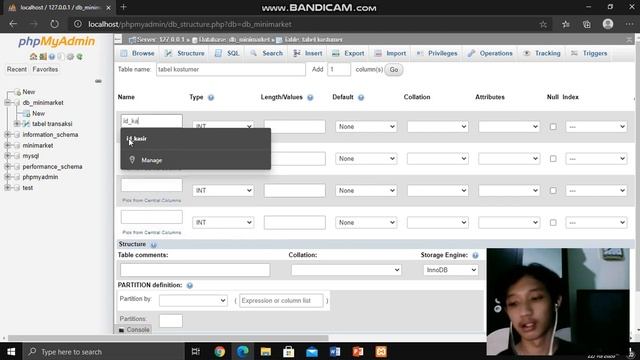This screenshot has height=360, width=640.
Task: Click the Windows Start button
Action: (x=11, y=351)
